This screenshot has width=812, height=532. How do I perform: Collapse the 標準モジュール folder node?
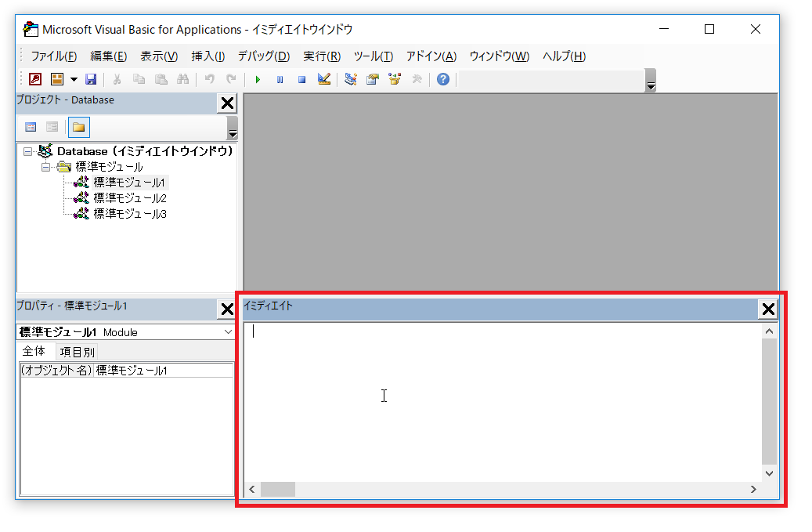(45, 167)
